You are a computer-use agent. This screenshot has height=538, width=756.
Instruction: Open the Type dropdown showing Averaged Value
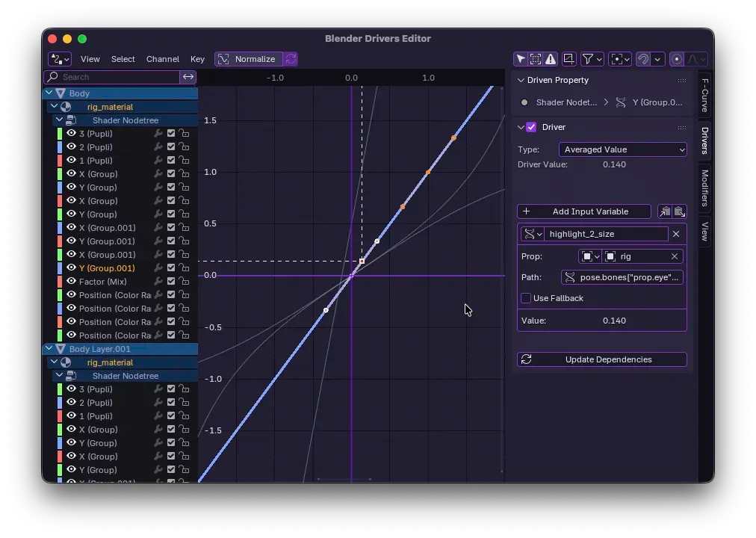pos(622,149)
